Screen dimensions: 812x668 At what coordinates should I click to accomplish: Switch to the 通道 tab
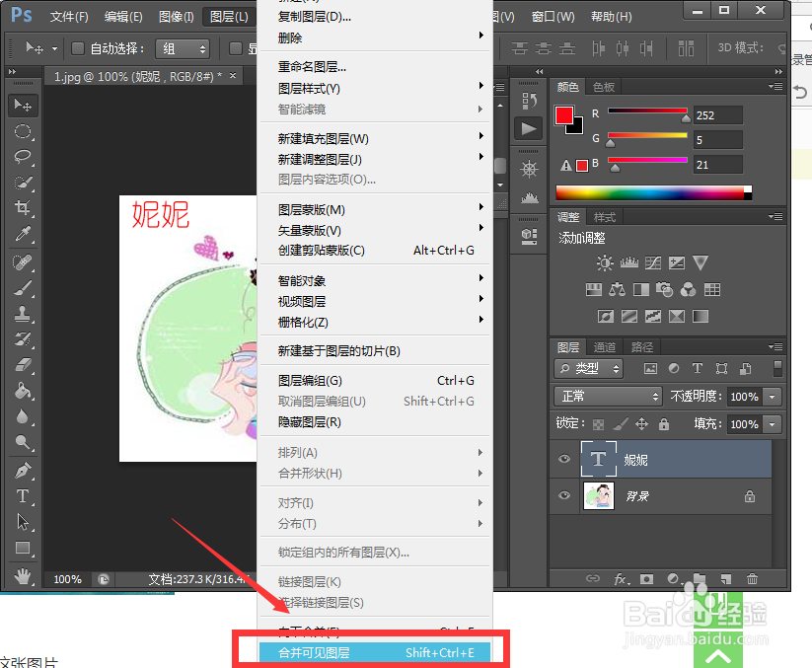[607, 346]
